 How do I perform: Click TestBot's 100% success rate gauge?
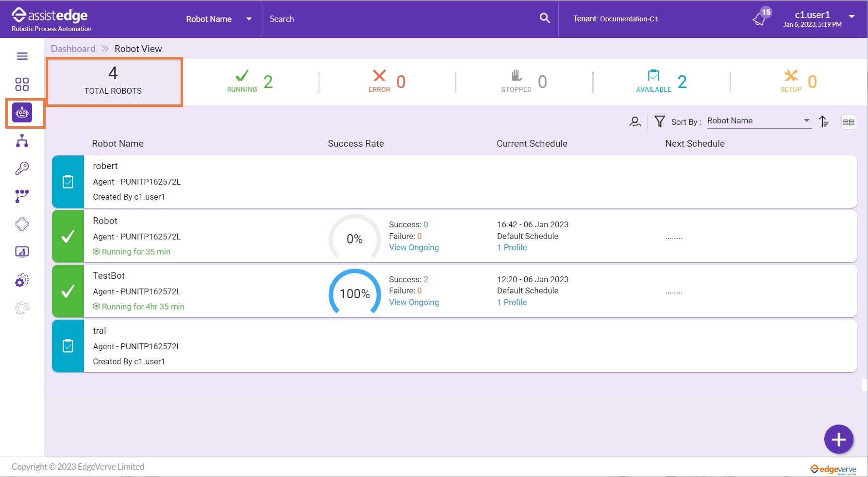pos(355,293)
